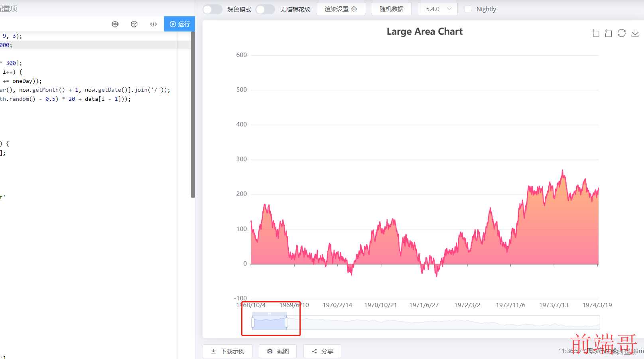Click code line with now.getMonth()
Screen dimensions: 644x359
coord(85,90)
